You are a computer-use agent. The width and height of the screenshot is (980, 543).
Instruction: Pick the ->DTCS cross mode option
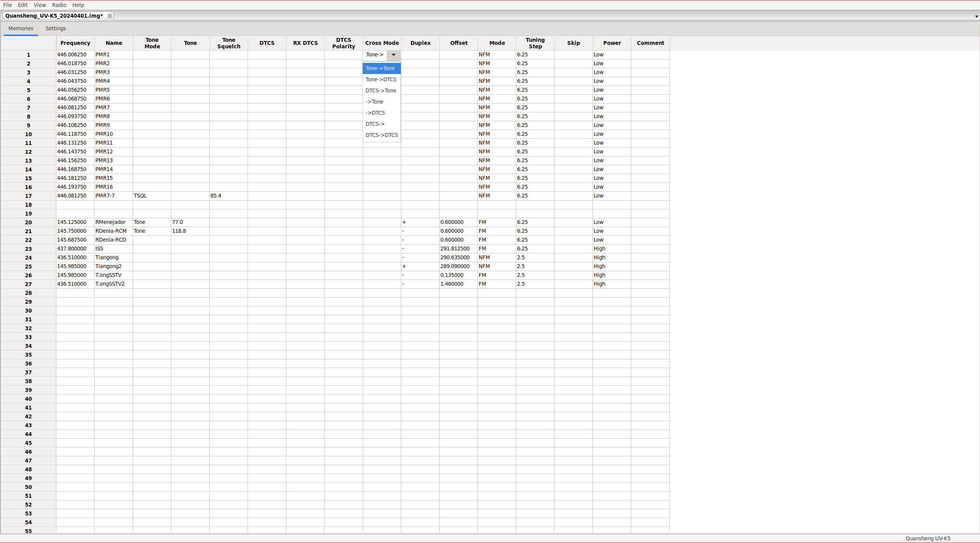375,113
